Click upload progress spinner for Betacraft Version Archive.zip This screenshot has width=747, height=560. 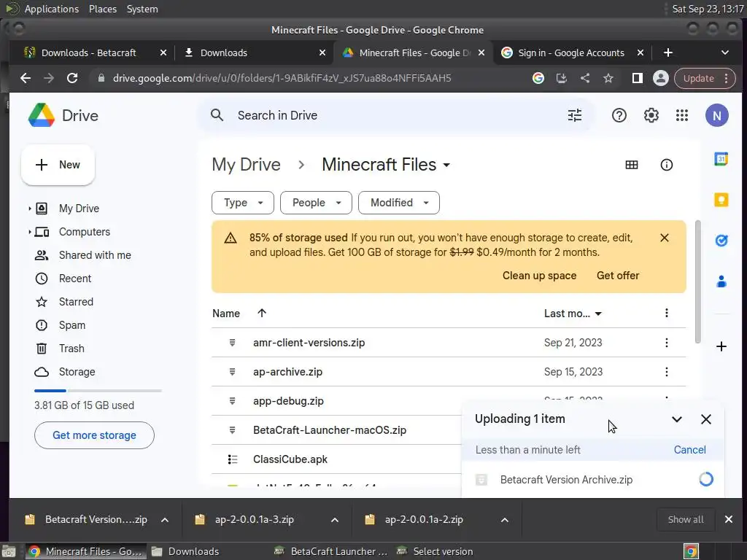[705, 479]
